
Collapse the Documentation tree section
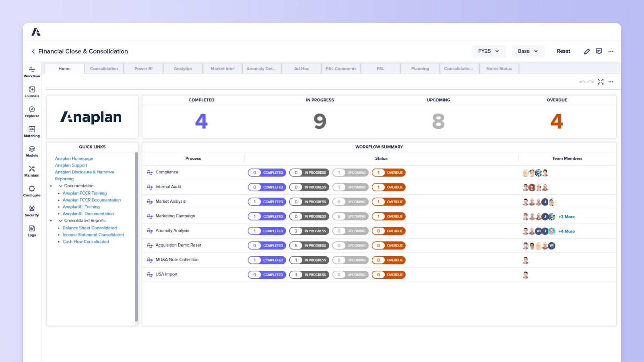pyautogui.click(x=60, y=185)
